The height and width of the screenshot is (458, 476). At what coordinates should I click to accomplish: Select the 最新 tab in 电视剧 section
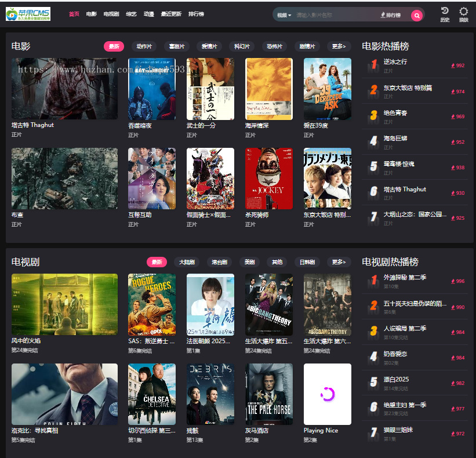point(157,262)
